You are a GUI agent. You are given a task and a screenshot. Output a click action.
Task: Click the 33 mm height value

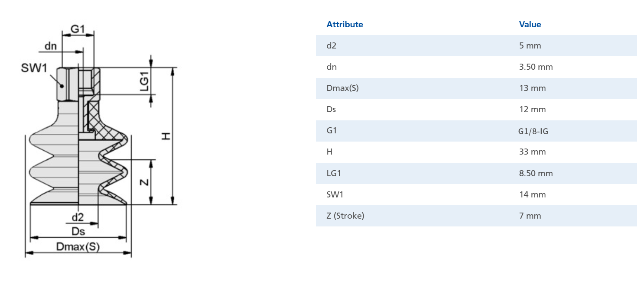tap(532, 152)
